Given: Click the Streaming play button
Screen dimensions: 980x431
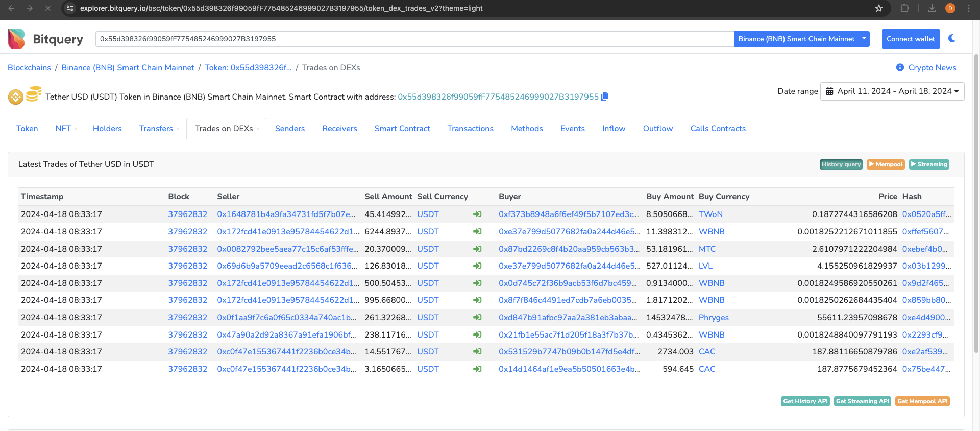Looking at the screenshot, I should pyautogui.click(x=929, y=164).
